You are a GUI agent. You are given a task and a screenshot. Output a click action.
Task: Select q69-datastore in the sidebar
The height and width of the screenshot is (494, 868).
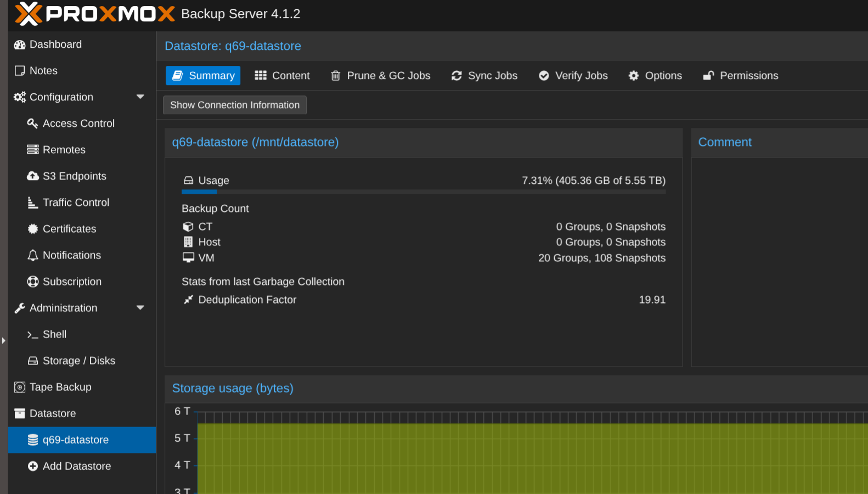point(76,440)
